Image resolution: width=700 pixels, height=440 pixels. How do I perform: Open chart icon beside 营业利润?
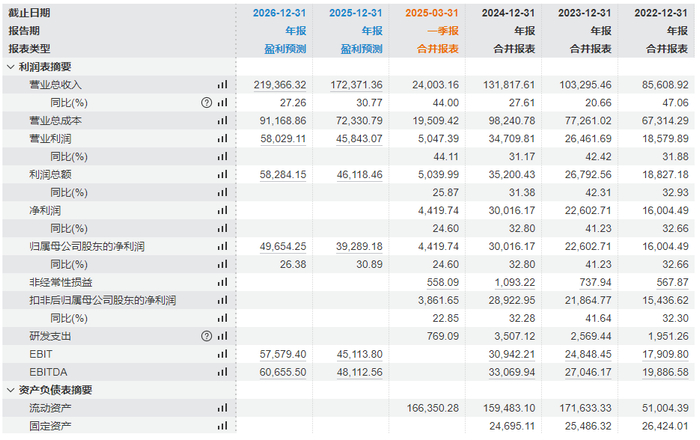pos(222,139)
